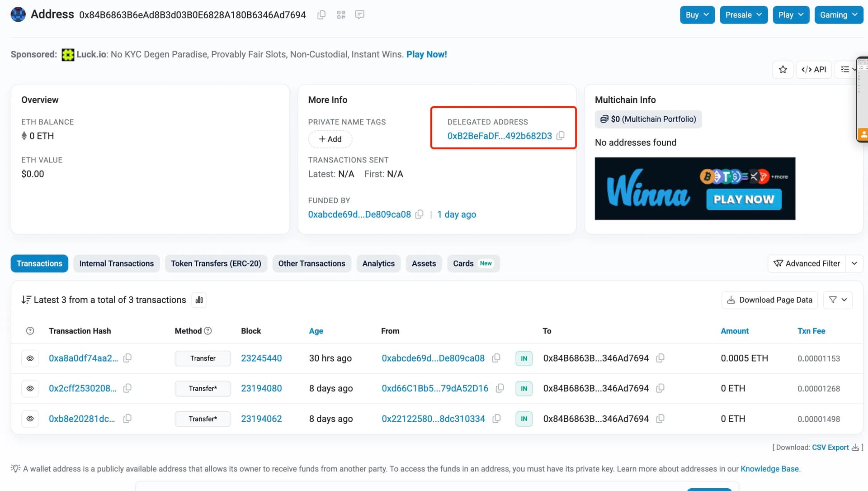
Task: Click the Winna Play Now banner
Action: [744, 200]
